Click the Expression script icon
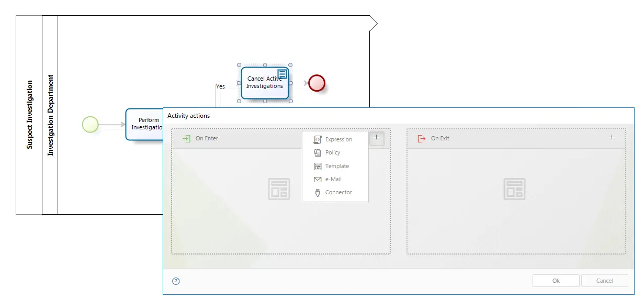 coord(317,139)
